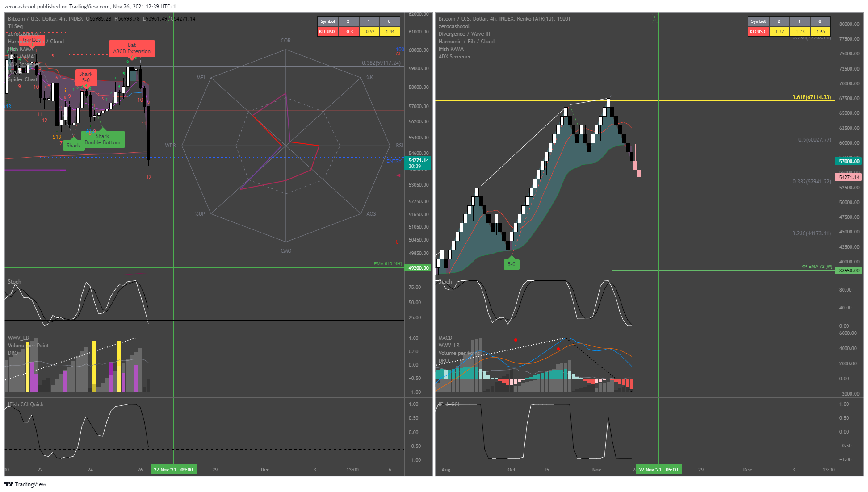868x492 pixels.
Task: Click zerocashcool label on right chart
Action: tap(454, 26)
